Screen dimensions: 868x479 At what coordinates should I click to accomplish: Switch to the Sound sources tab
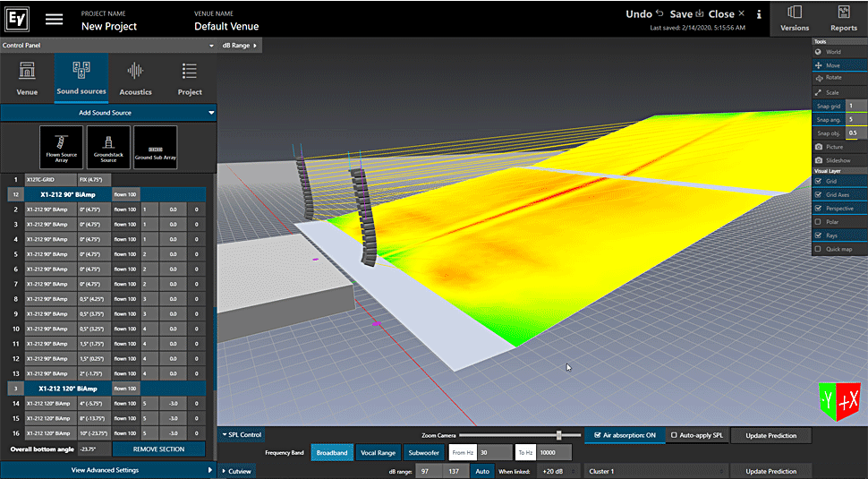[x=81, y=78]
